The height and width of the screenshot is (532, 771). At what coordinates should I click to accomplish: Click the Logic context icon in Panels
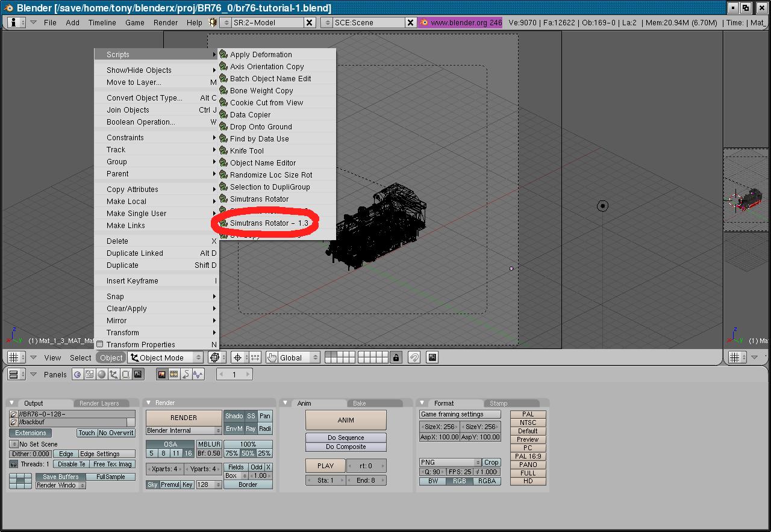(77, 374)
